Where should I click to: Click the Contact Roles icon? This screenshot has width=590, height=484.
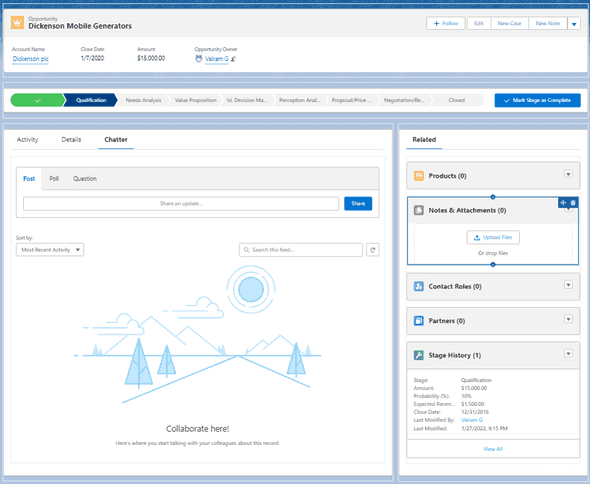(x=419, y=286)
